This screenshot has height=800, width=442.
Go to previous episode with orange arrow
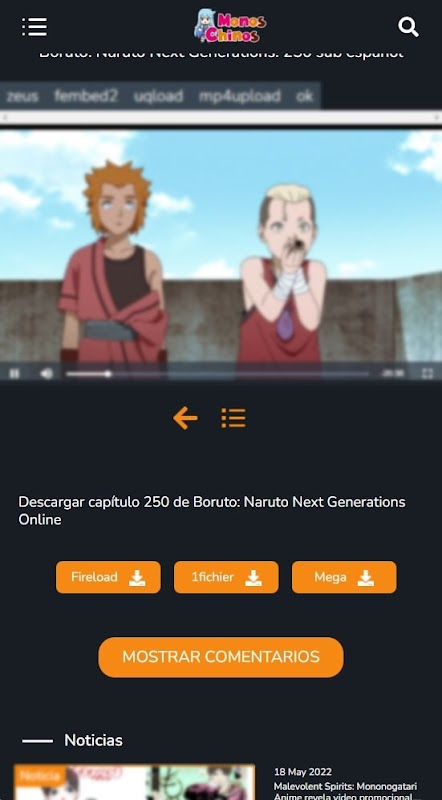point(185,418)
